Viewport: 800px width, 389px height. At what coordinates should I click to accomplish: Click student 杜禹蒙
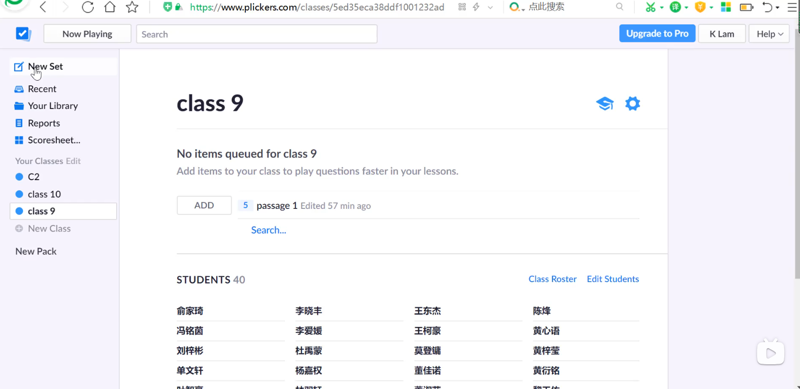pyautogui.click(x=309, y=351)
